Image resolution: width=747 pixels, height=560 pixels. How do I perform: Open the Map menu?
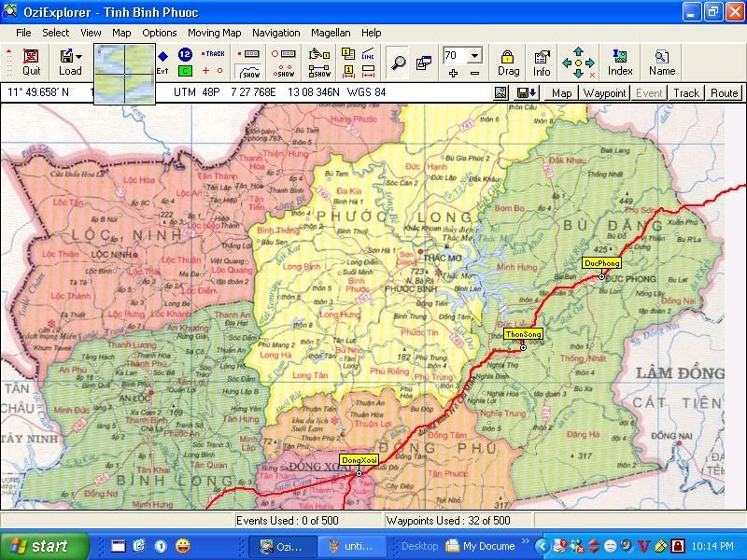point(121,33)
